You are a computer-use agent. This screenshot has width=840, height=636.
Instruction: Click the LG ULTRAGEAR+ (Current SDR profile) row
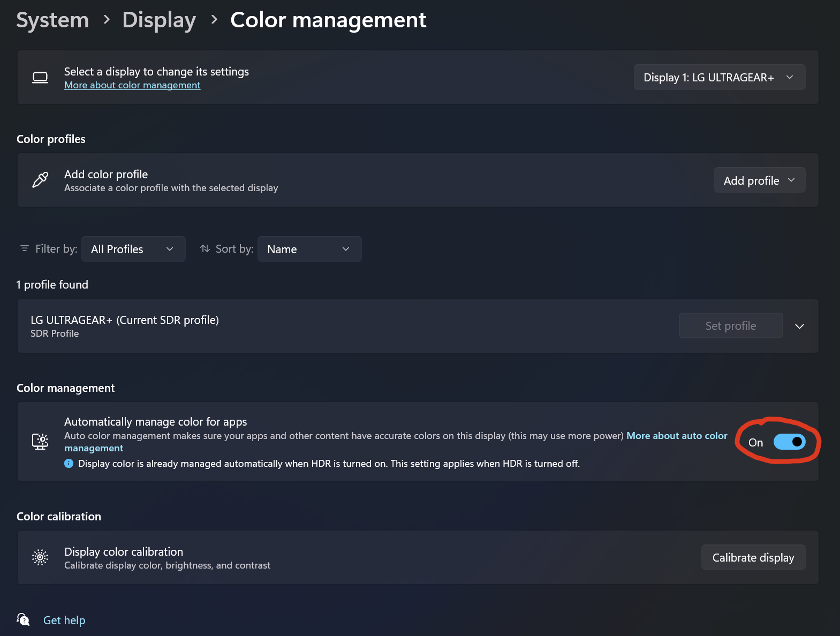click(418, 326)
